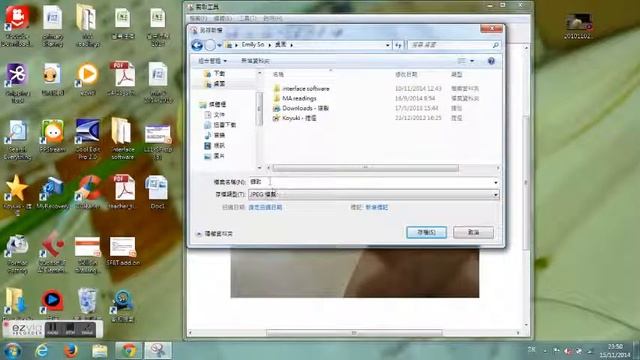
Task: Open the 組合管理 Organize dropdown
Action: point(212,61)
